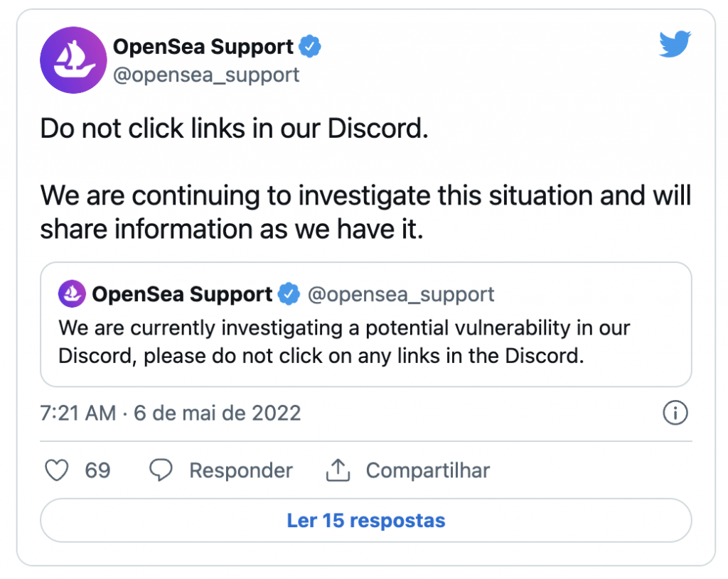The width and height of the screenshot is (728, 579).
Task: Click the share upload arrow icon
Action: 338,470
